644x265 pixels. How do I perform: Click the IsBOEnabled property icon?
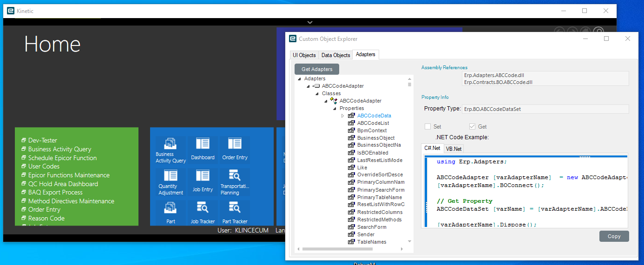coord(351,153)
